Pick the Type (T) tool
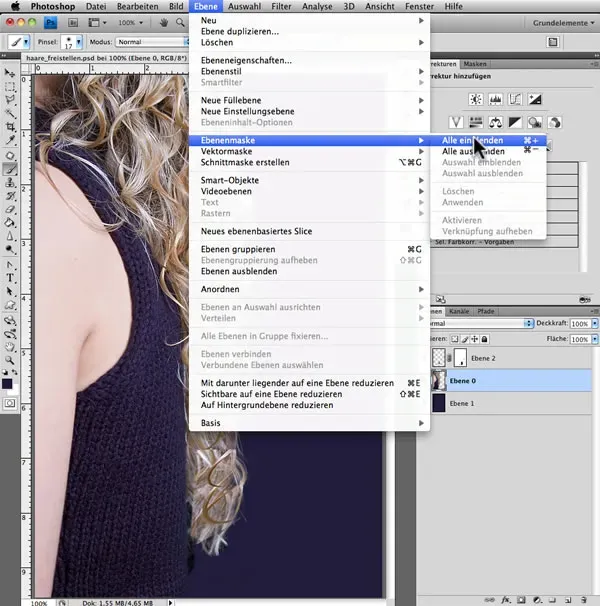The image size is (600, 606). (9, 277)
